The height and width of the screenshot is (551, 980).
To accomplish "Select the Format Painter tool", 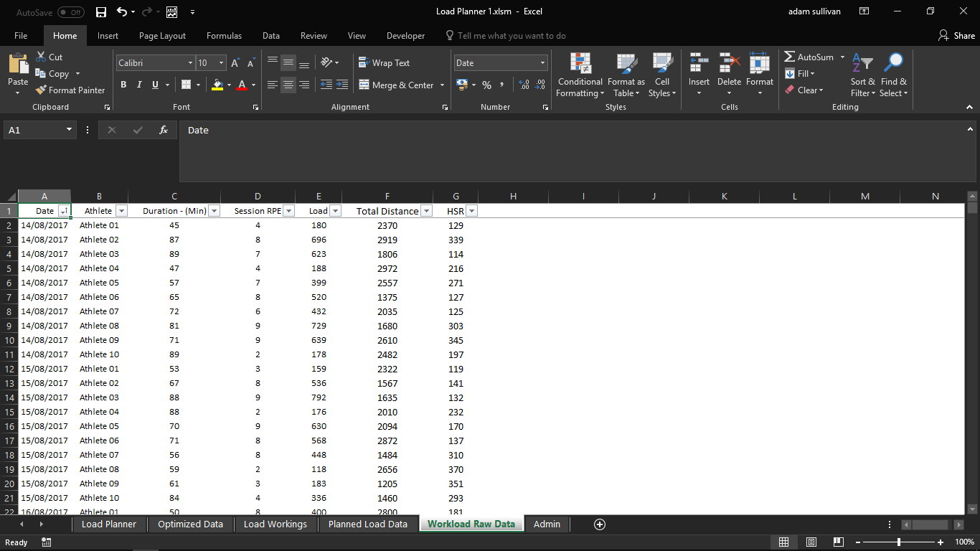I will click(x=70, y=90).
